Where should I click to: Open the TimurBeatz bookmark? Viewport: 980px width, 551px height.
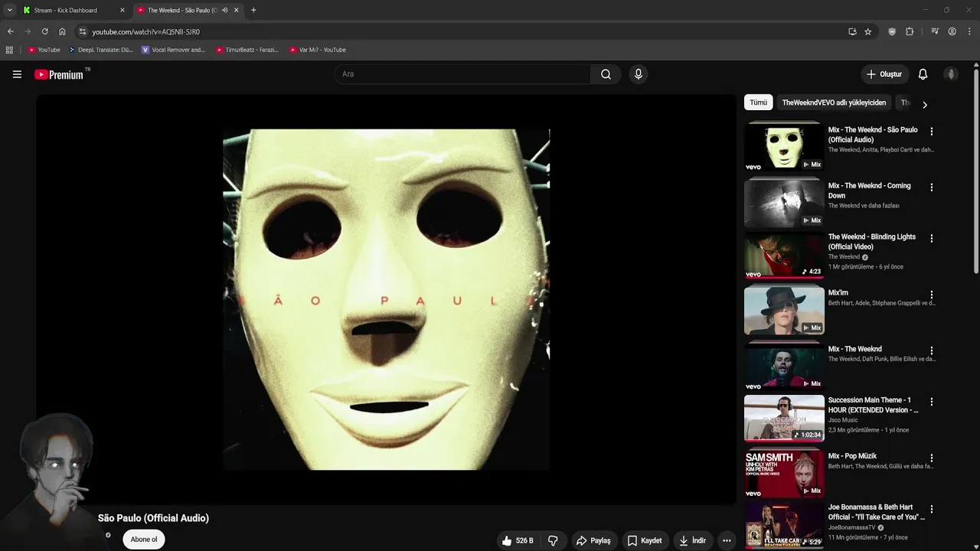(x=247, y=50)
